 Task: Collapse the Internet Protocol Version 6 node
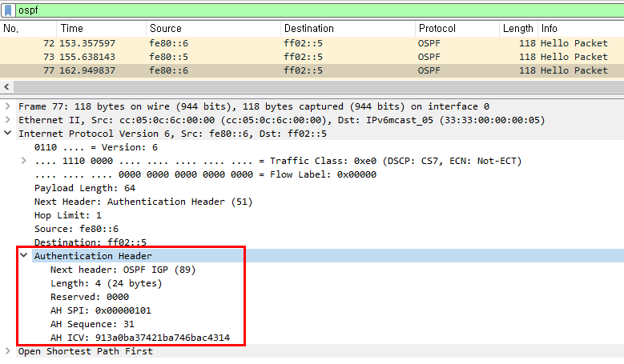click(7, 133)
